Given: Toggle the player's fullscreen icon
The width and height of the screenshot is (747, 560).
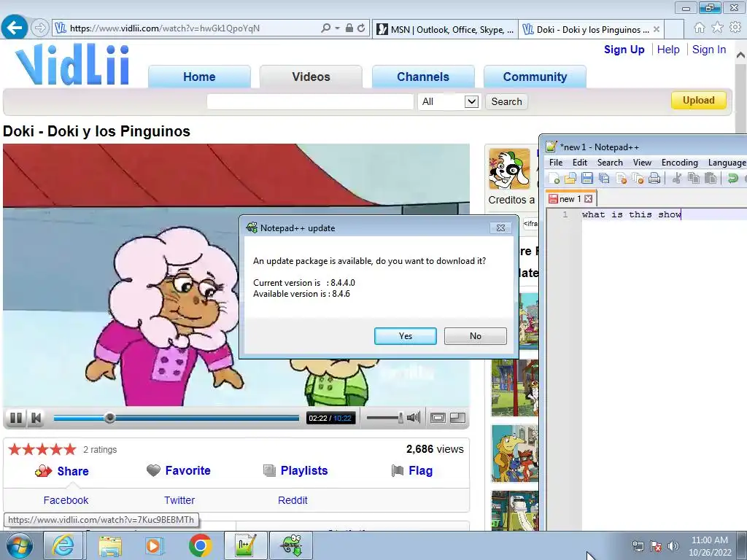Looking at the screenshot, I should click(x=457, y=418).
